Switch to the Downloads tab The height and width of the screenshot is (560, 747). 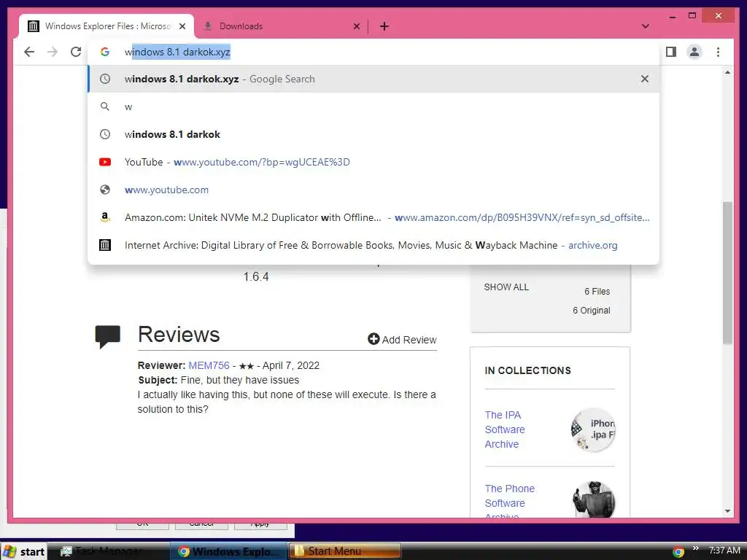[281, 26]
